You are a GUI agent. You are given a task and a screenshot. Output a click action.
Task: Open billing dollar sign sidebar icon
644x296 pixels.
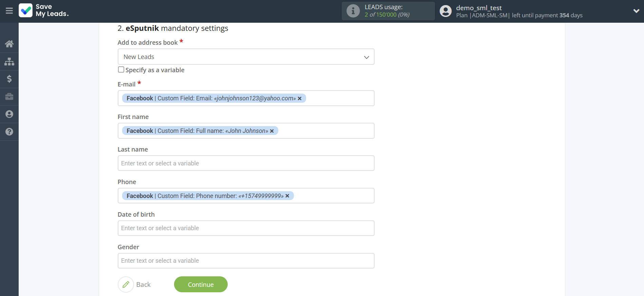(9, 79)
